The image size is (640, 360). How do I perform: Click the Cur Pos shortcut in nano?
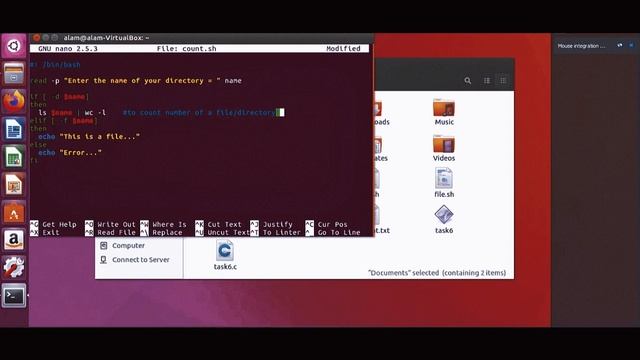(327, 224)
